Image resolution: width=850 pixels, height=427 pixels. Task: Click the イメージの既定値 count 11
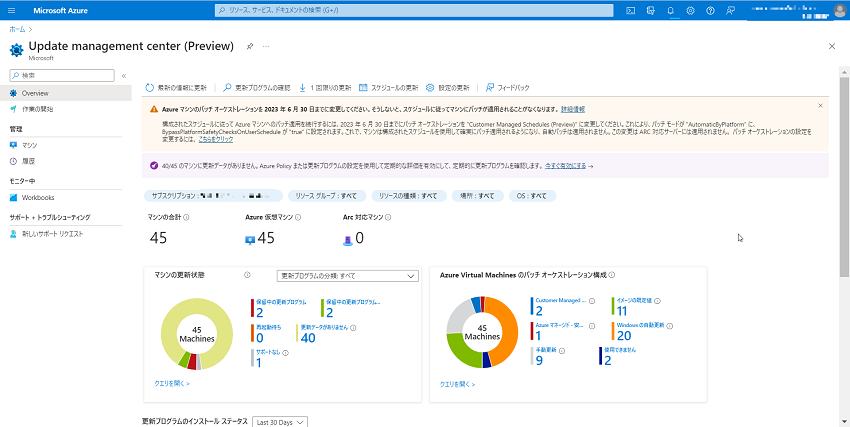(x=622, y=310)
